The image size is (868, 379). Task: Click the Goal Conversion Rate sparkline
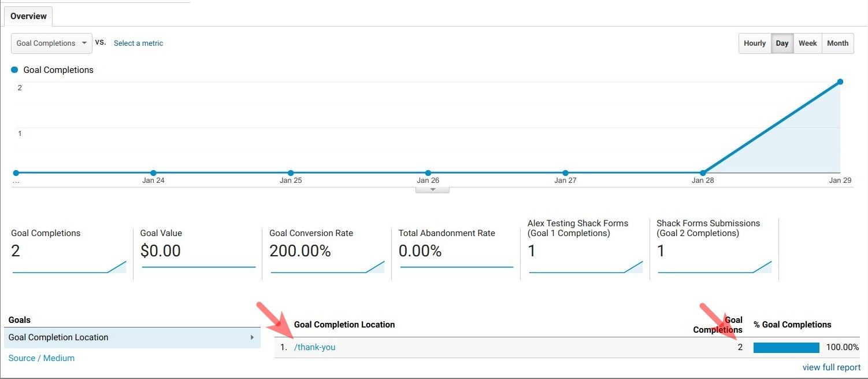click(327, 267)
